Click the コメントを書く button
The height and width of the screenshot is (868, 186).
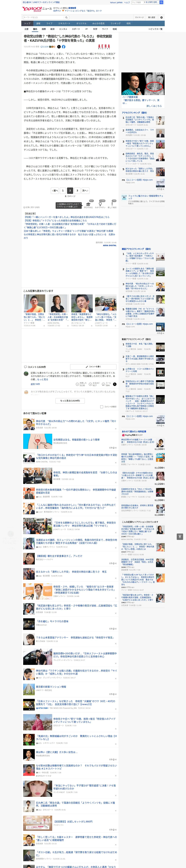click(93, 367)
